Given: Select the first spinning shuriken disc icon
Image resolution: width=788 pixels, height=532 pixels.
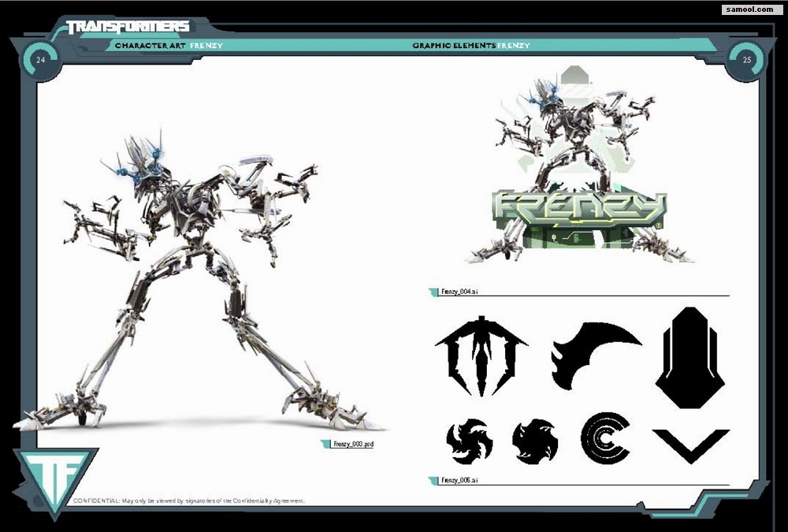Looking at the screenshot, I should click(469, 441).
